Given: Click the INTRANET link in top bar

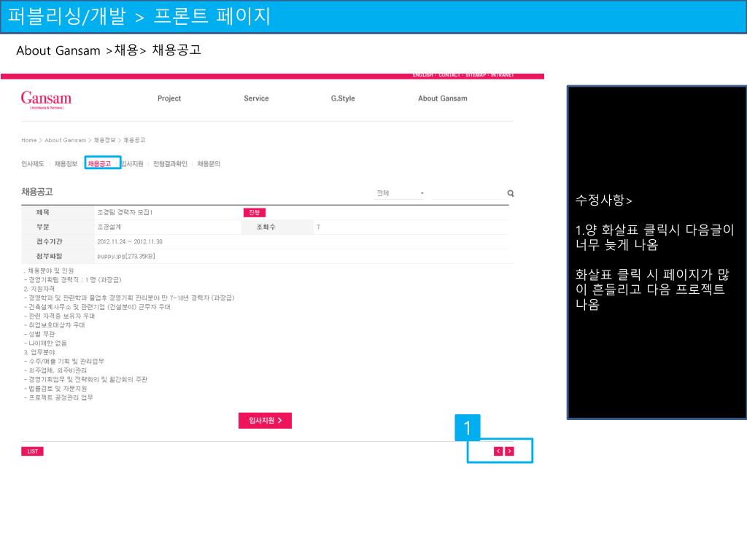Looking at the screenshot, I should [502, 75].
